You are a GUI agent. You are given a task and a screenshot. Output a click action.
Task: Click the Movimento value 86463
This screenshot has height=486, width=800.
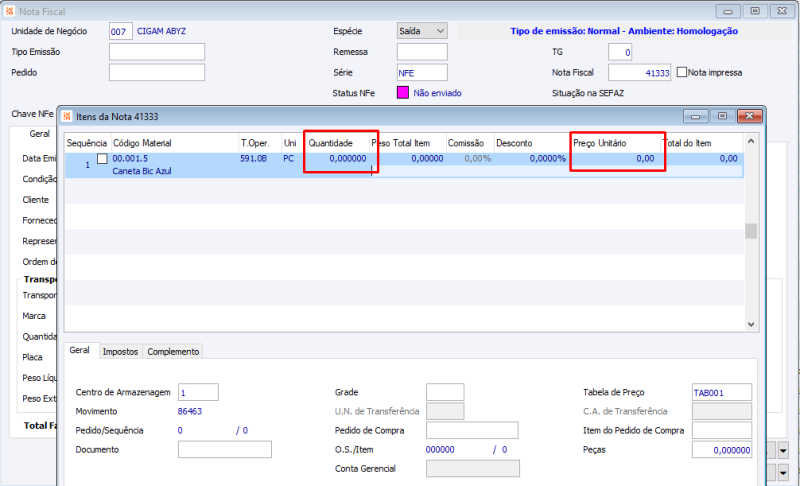190,411
